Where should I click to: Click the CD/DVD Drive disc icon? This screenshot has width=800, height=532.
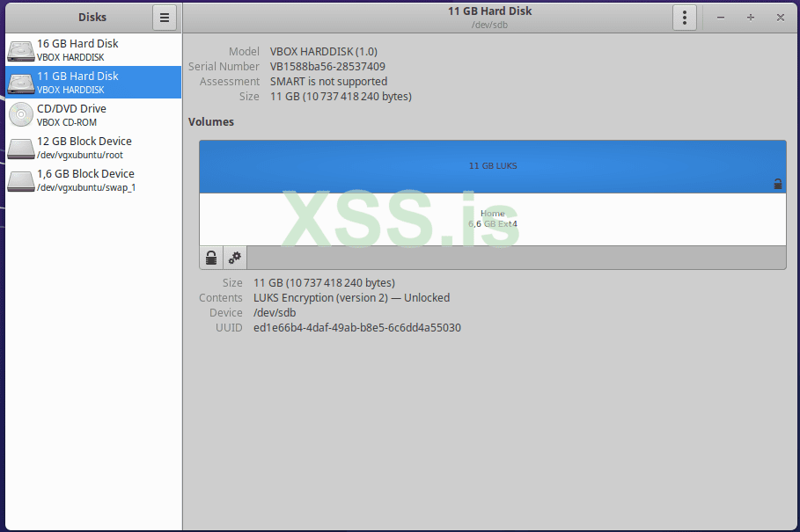[21, 114]
